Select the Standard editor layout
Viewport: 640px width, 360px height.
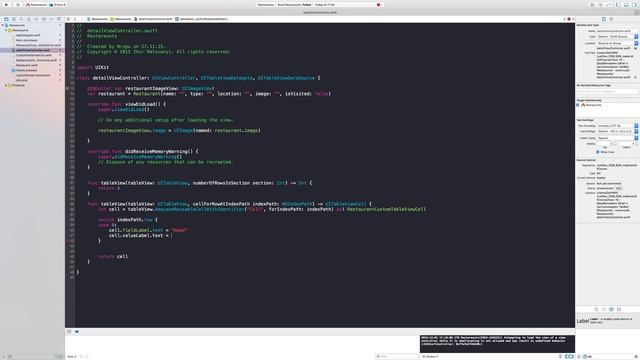(592, 4)
